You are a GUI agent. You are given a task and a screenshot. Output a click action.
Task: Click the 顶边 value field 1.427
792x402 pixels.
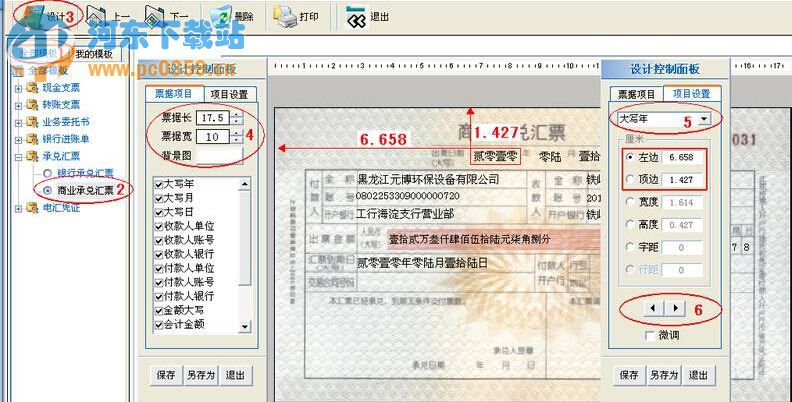682,180
